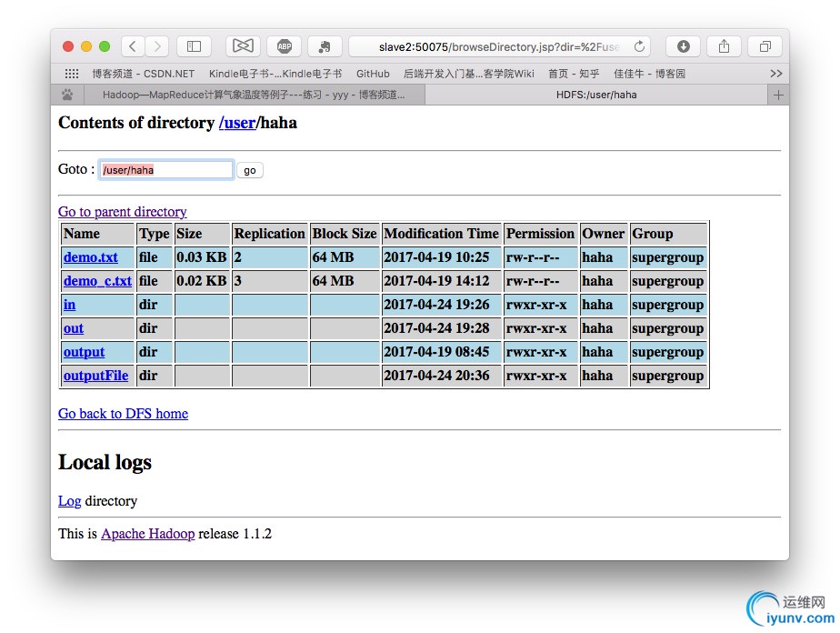
Task: Open the downloads button
Action: (x=683, y=46)
